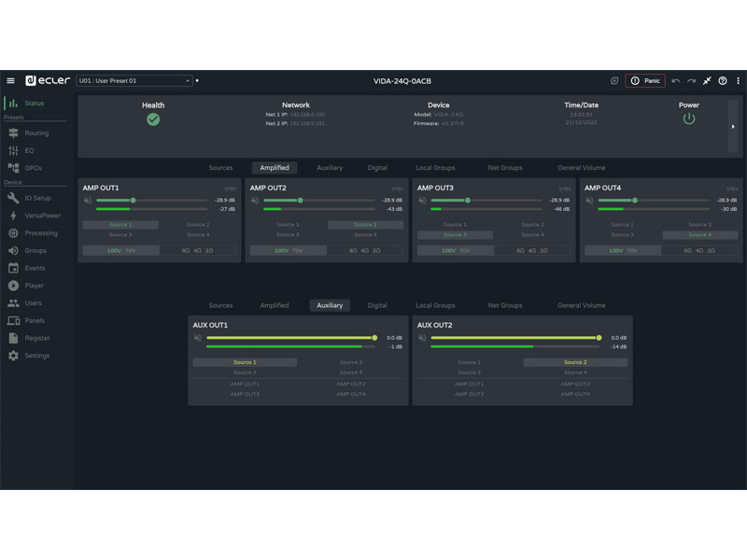Click the Power icon in status bar
Viewport: 747px width, 560px height.
click(689, 119)
